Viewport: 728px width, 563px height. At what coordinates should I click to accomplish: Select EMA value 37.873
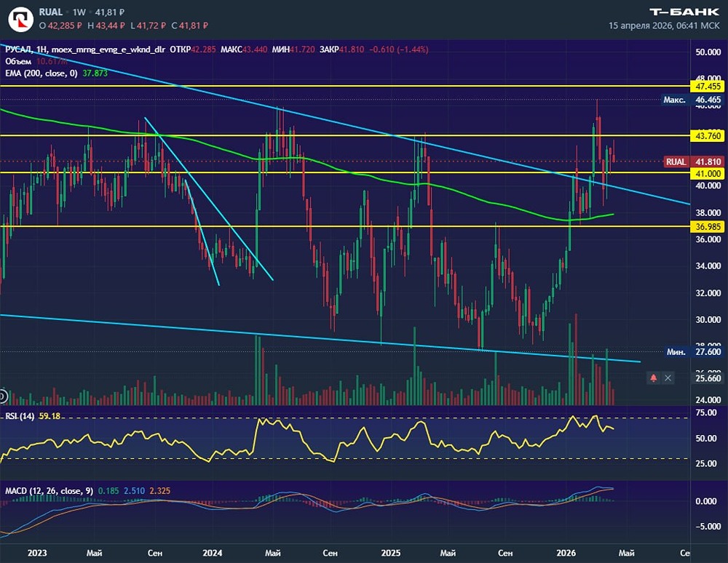click(x=95, y=73)
